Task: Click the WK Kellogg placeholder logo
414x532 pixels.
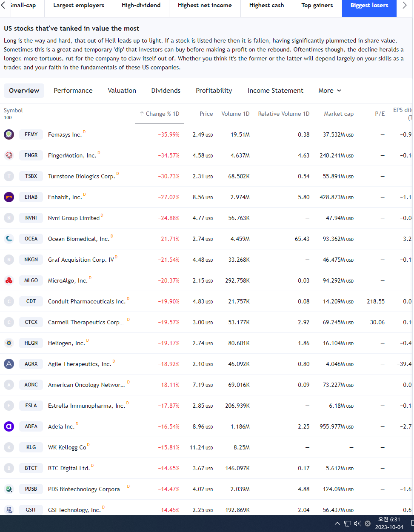Action: pos(9,447)
